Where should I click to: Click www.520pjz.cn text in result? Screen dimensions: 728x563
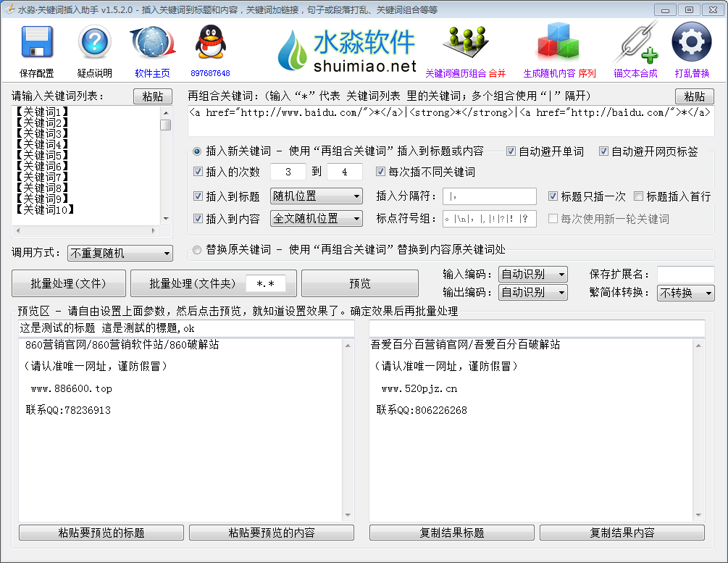[x=419, y=389]
